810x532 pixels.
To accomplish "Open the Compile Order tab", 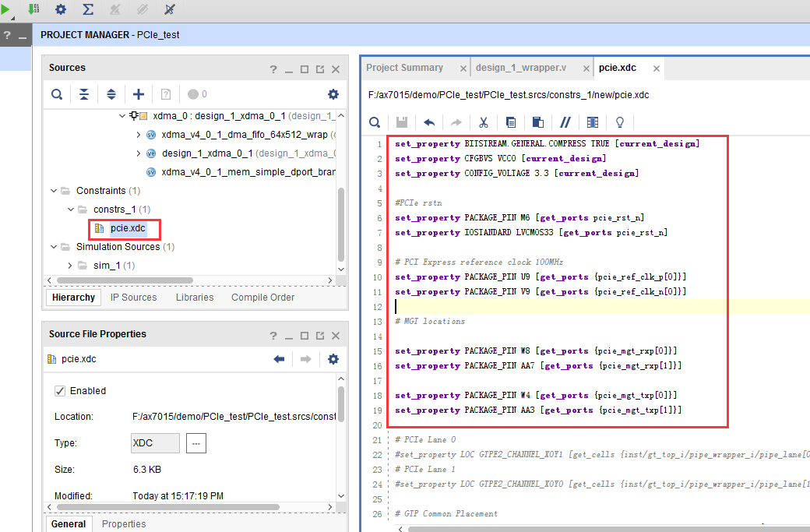I will (x=262, y=298).
